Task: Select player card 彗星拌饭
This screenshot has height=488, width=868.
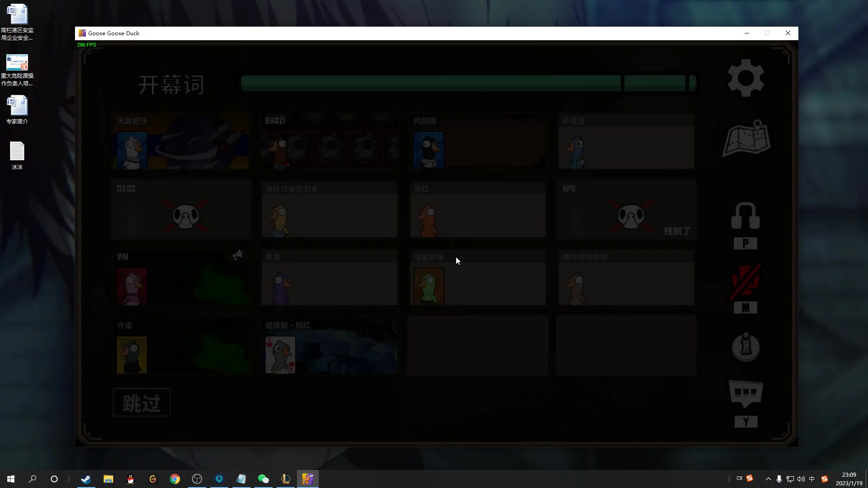Action: click(477, 278)
